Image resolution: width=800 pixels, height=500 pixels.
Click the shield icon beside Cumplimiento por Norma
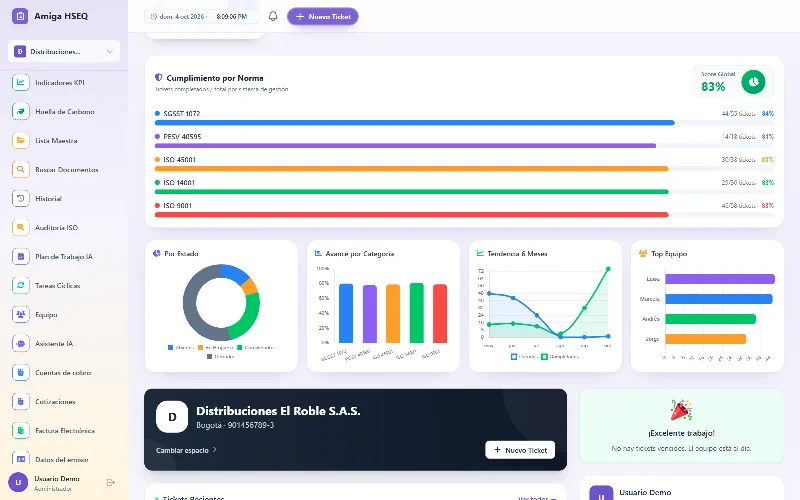coord(159,78)
